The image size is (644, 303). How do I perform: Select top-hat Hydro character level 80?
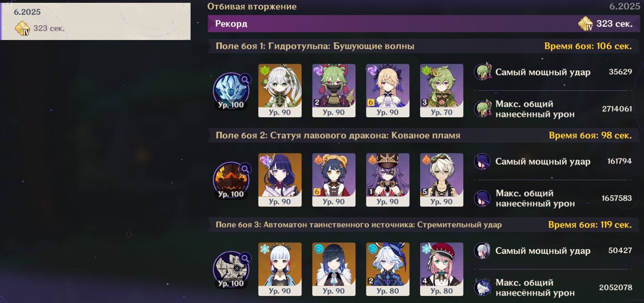[387, 269]
